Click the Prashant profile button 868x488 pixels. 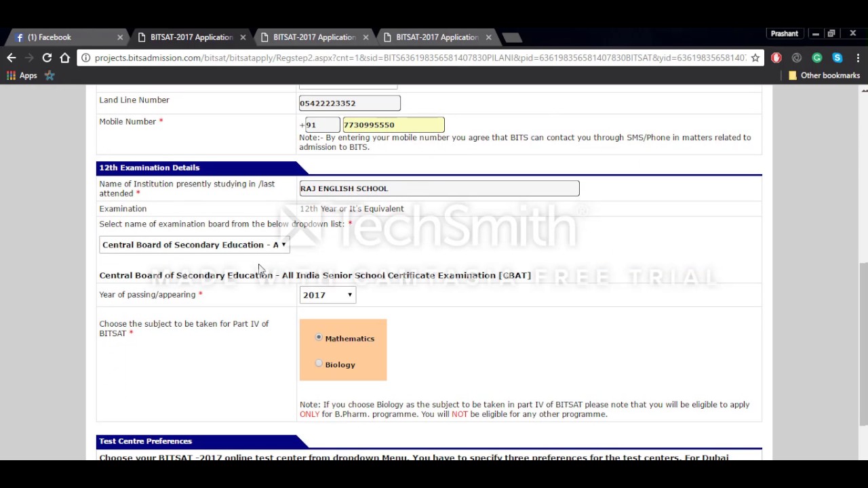pos(784,33)
